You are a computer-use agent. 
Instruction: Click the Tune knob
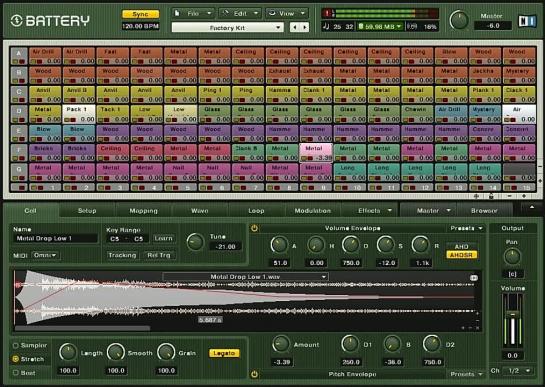coord(195,242)
